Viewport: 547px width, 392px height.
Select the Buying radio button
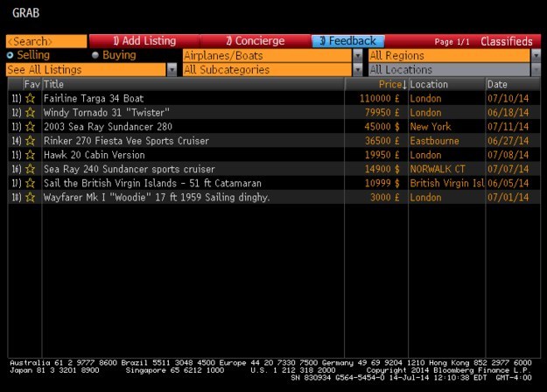[x=95, y=55]
